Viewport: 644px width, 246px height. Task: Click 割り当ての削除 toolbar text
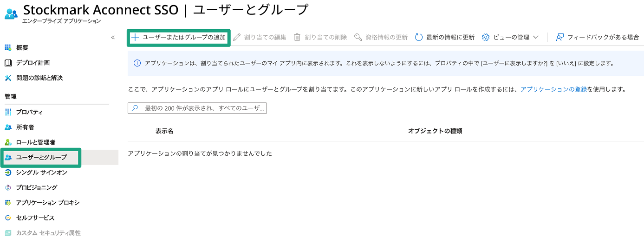[x=326, y=37]
